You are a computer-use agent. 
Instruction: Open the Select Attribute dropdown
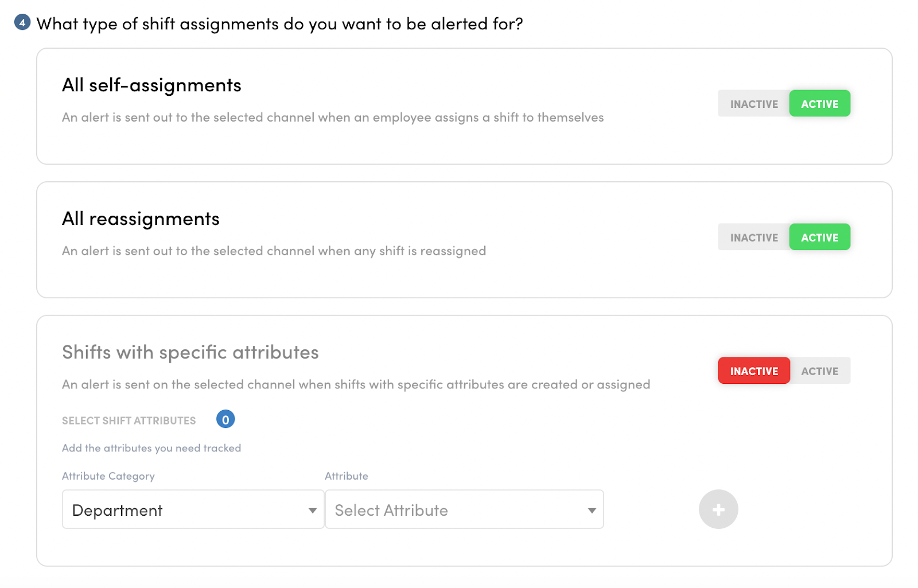point(464,509)
